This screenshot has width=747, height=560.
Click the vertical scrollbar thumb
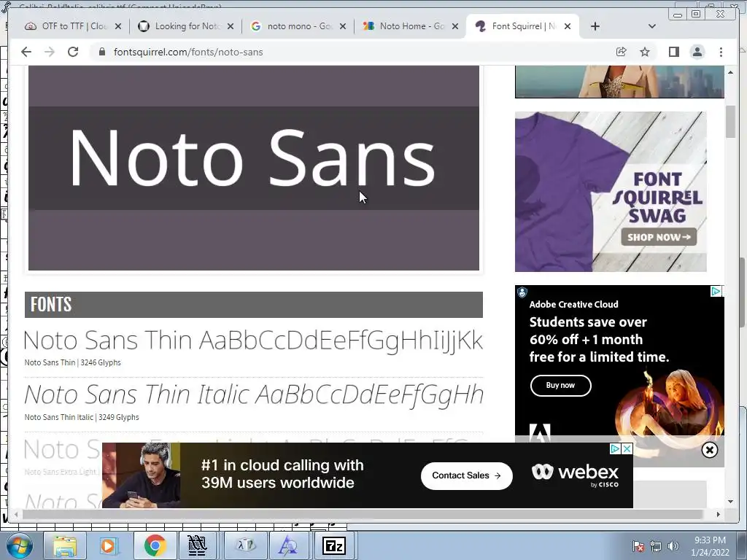pos(731,122)
